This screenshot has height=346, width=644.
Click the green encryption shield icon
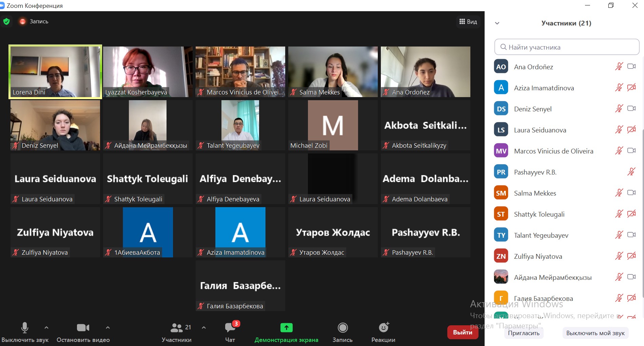click(x=6, y=21)
